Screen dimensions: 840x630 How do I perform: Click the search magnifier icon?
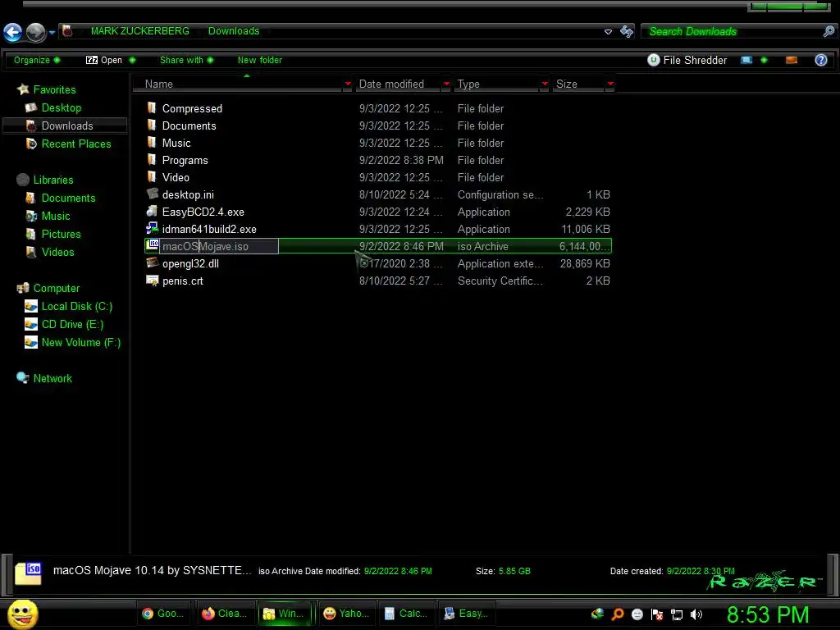[829, 32]
